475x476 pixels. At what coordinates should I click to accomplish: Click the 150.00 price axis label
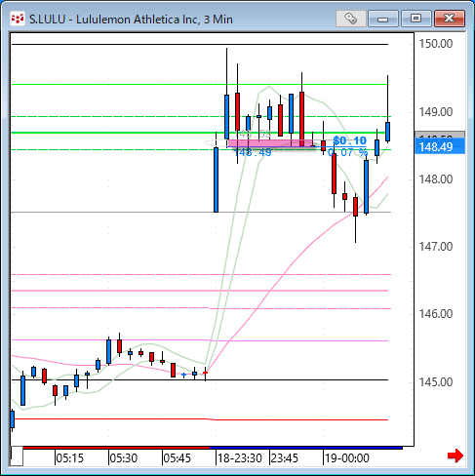click(436, 44)
